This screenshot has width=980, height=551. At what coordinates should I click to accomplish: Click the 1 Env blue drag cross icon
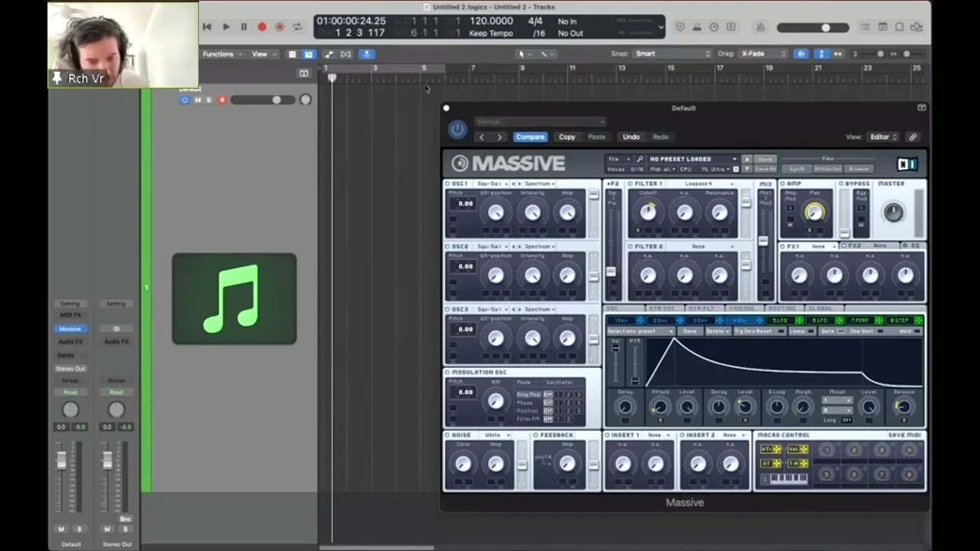point(640,321)
